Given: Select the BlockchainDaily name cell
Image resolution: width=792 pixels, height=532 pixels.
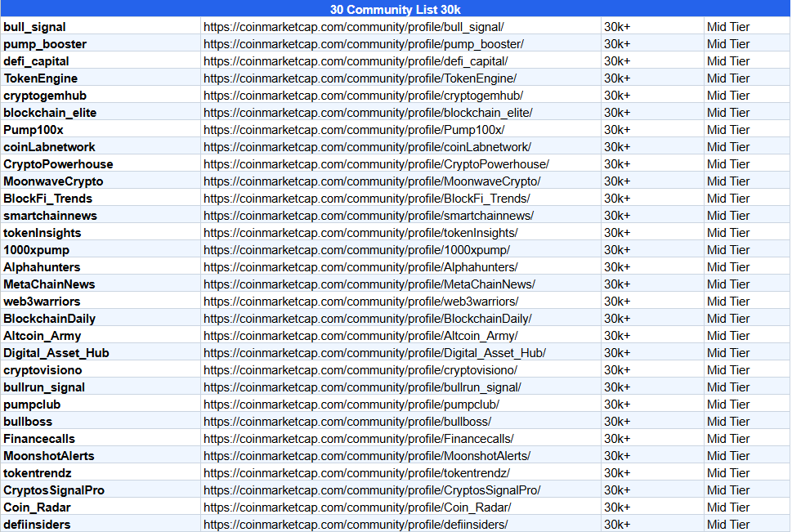Looking at the screenshot, I should (x=101, y=319).
